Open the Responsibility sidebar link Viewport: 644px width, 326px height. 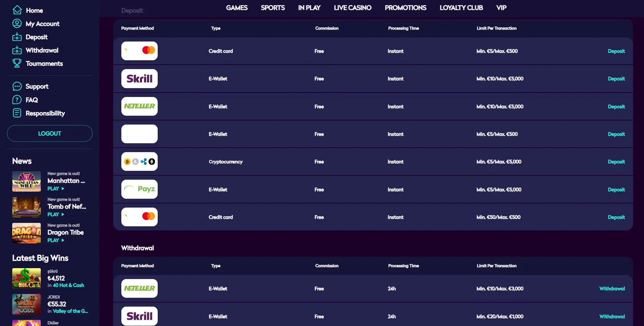click(45, 113)
